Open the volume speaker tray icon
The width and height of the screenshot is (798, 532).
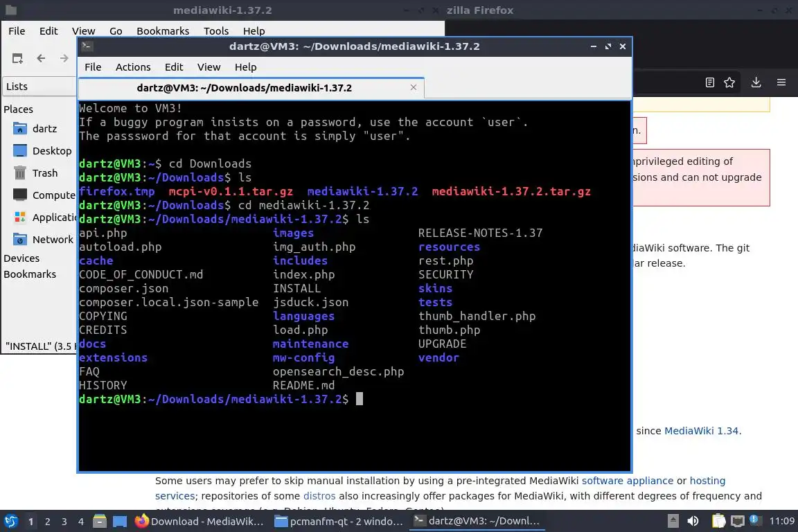coord(693,521)
